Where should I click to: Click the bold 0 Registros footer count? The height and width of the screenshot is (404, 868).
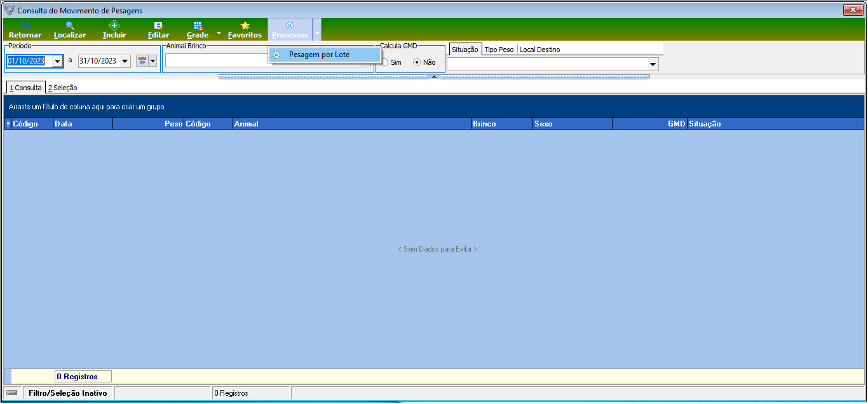pyautogui.click(x=83, y=377)
